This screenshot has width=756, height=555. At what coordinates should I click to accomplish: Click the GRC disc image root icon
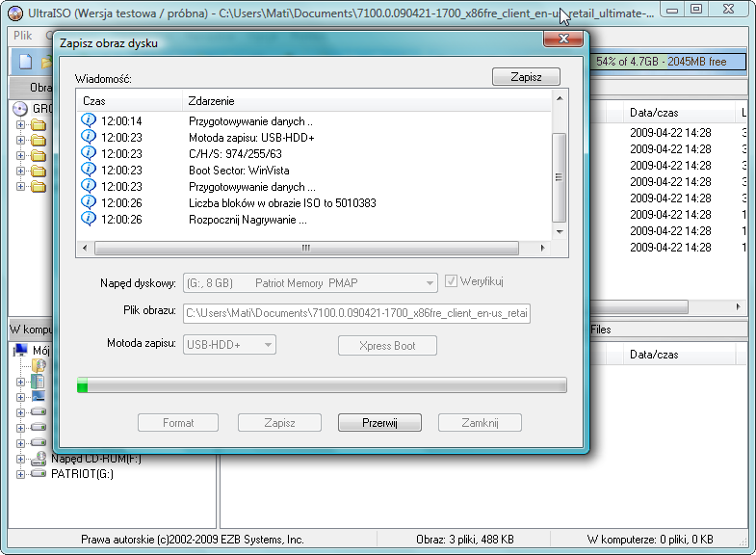point(20,108)
